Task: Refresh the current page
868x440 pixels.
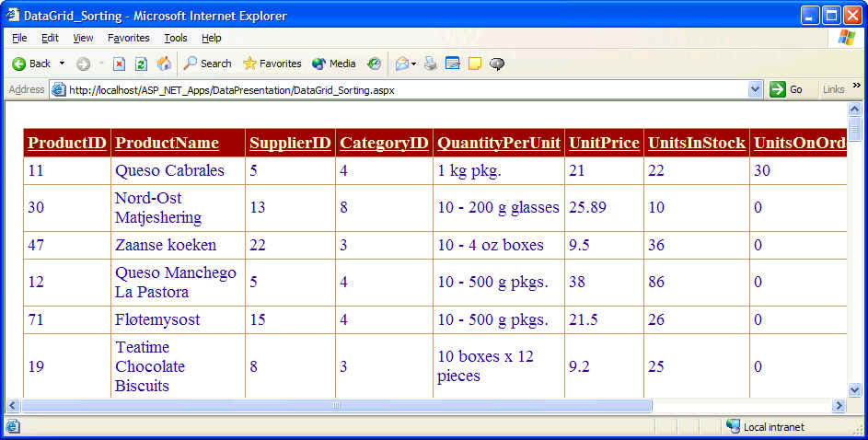Action: (141, 64)
